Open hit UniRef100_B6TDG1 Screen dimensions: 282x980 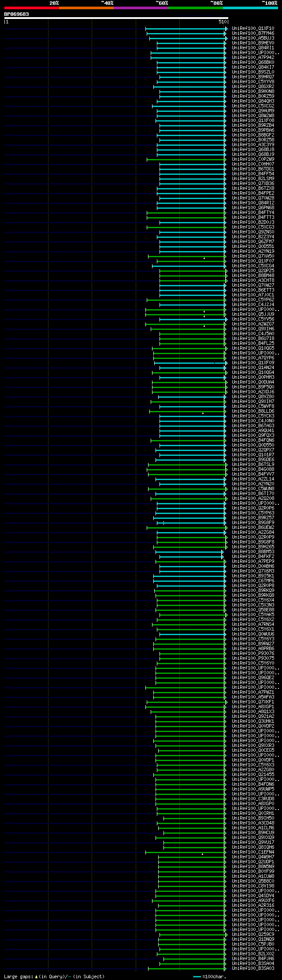(x=253, y=169)
